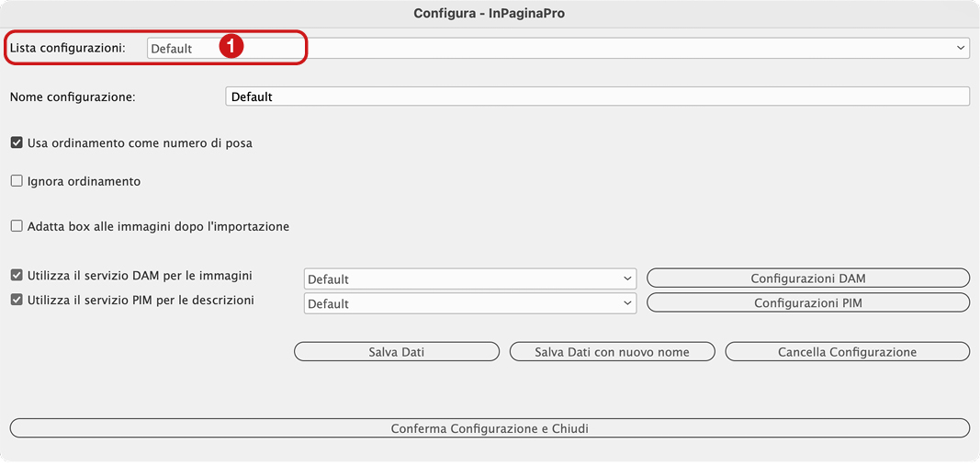Expand the DAM service dropdown
980x466 pixels.
[x=469, y=278]
